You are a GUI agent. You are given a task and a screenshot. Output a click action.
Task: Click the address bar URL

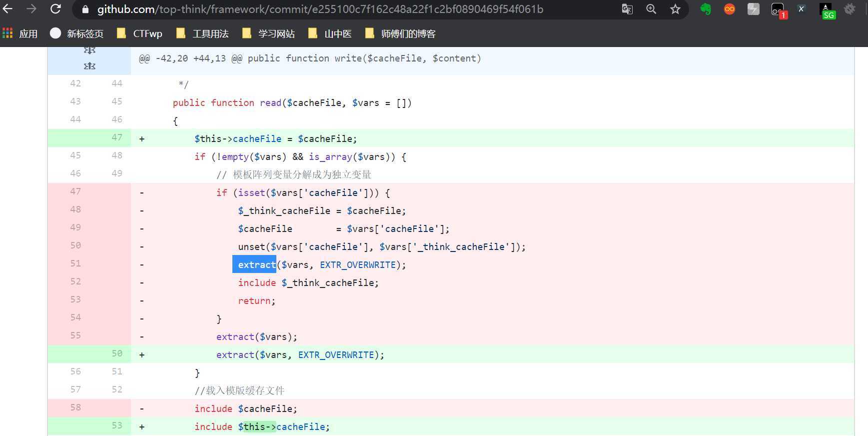[x=320, y=9]
